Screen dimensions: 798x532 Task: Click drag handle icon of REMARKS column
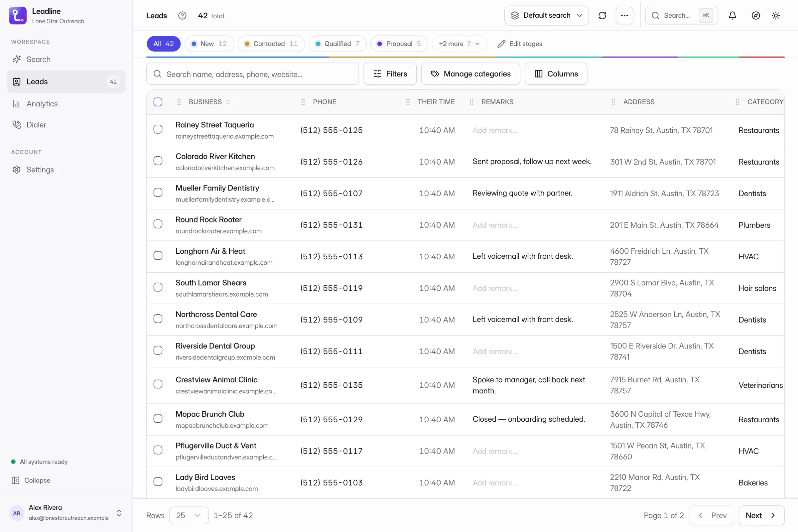(471, 102)
